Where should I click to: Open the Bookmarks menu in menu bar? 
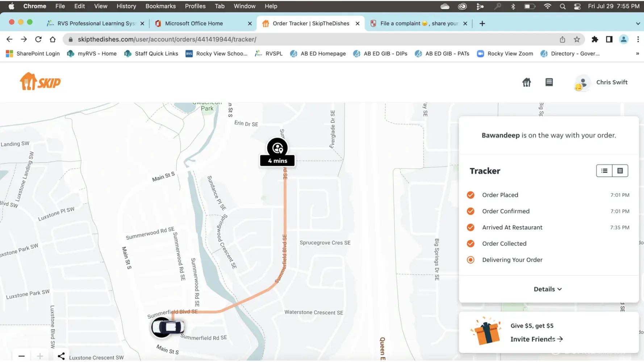(160, 6)
